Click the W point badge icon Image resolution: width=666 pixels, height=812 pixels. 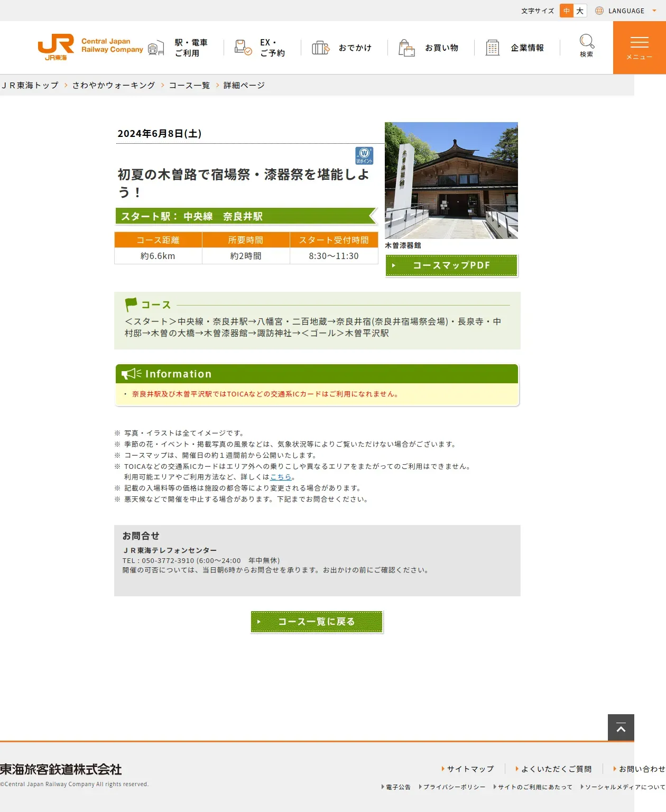coord(364,155)
